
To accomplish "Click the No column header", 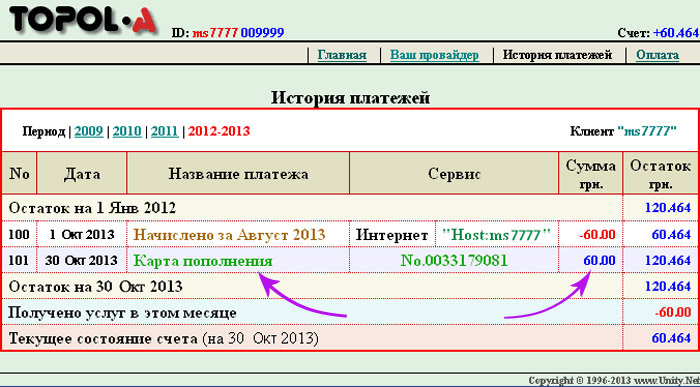I will [19, 173].
